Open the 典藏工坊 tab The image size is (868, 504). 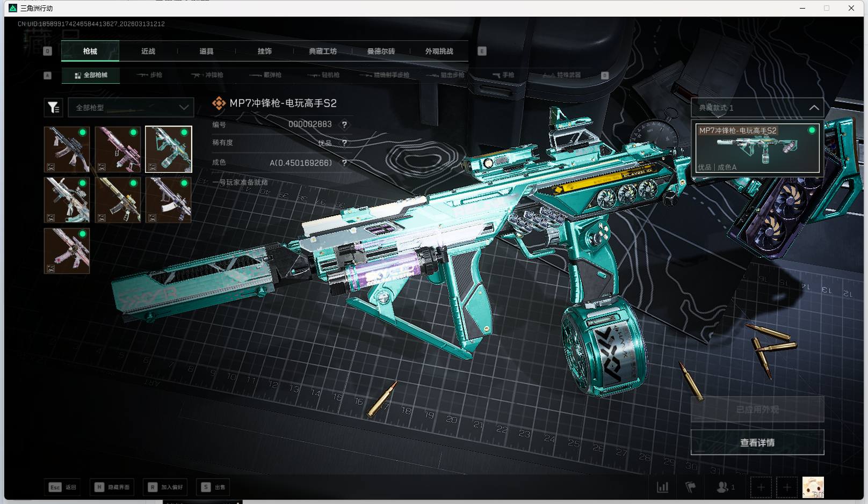coord(323,51)
